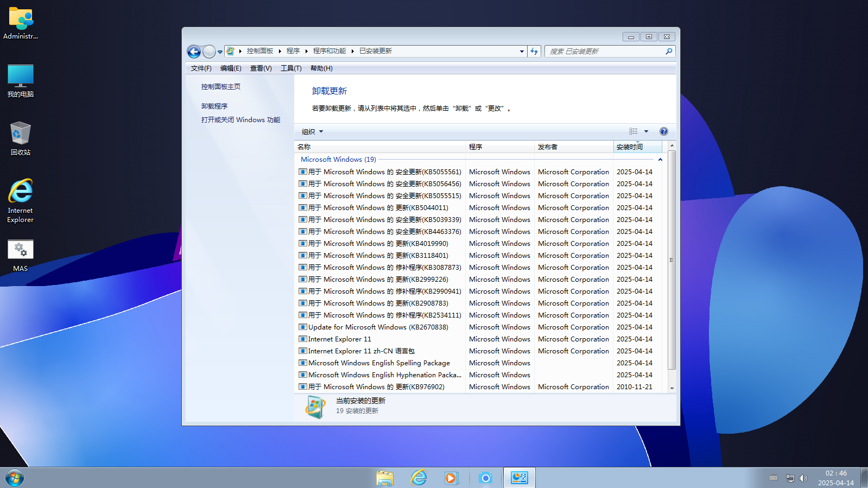Click the change view icon

[x=633, y=131]
